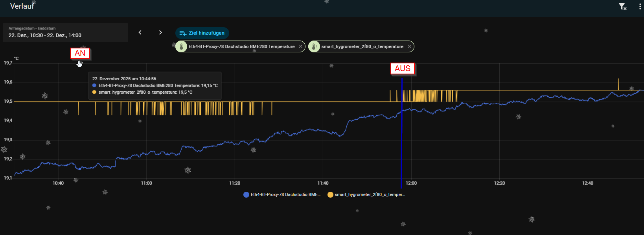Click the red AN annotation label

(x=80, y=53)
